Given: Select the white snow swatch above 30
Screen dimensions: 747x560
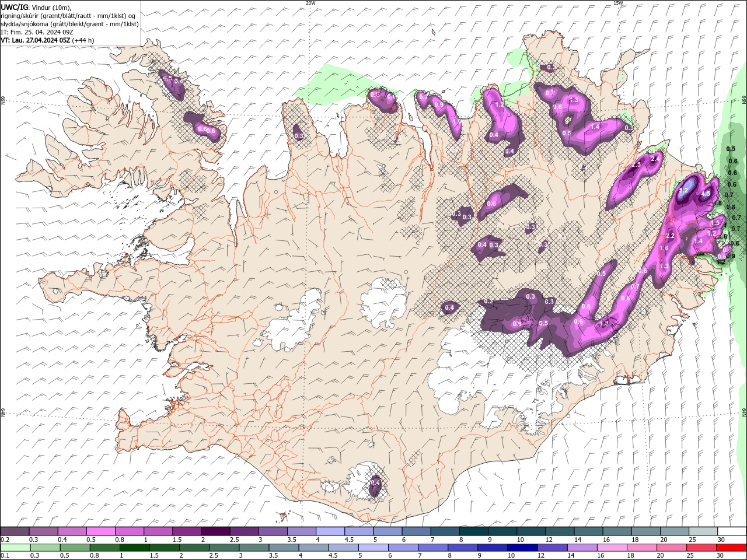Looking at the screenshot, I should pos(732,531).
